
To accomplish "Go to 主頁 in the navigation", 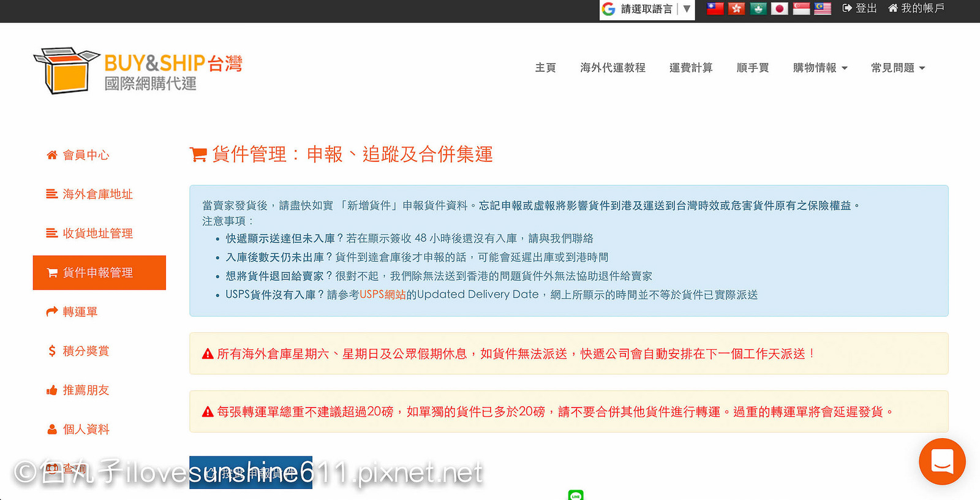I will click(x=545, y=68).
